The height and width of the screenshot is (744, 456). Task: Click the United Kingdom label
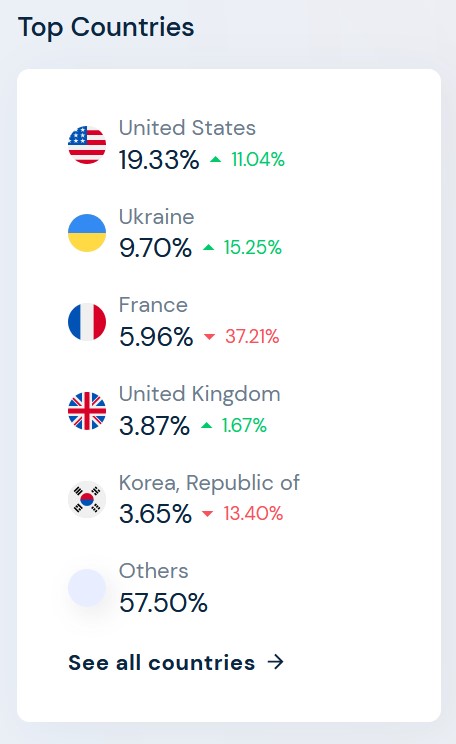[x=199, y=394]
